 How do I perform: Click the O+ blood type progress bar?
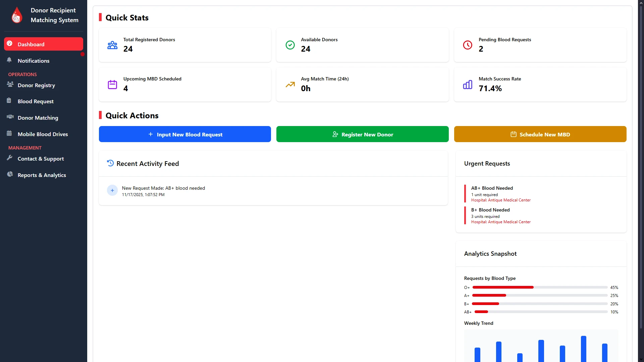(x=540, y=287)
